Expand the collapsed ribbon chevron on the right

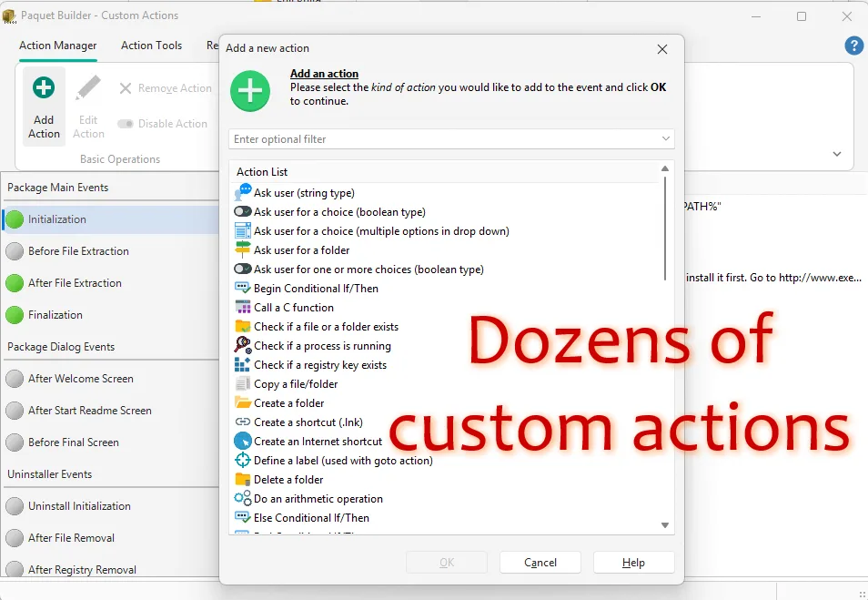[836, 154]
